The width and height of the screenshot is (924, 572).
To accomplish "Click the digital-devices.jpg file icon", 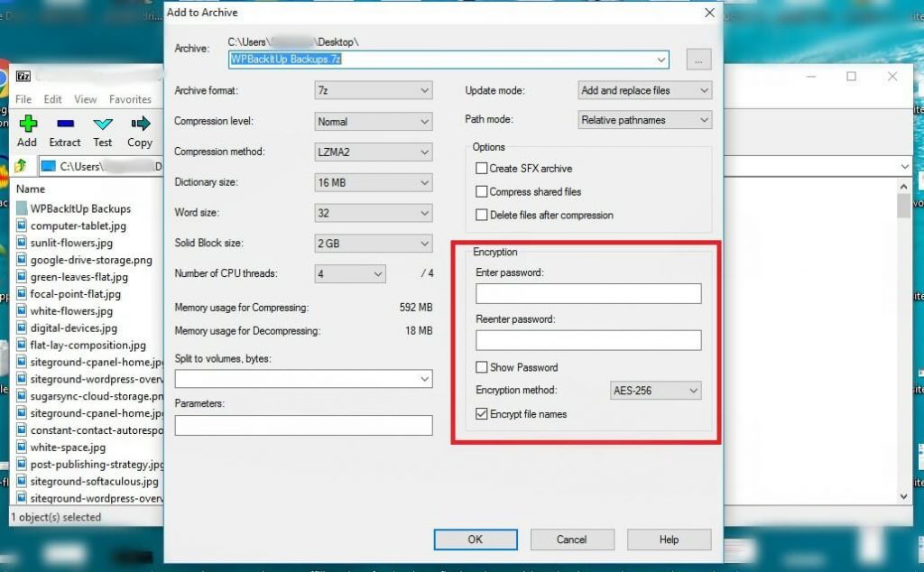I will click(22, 328).
